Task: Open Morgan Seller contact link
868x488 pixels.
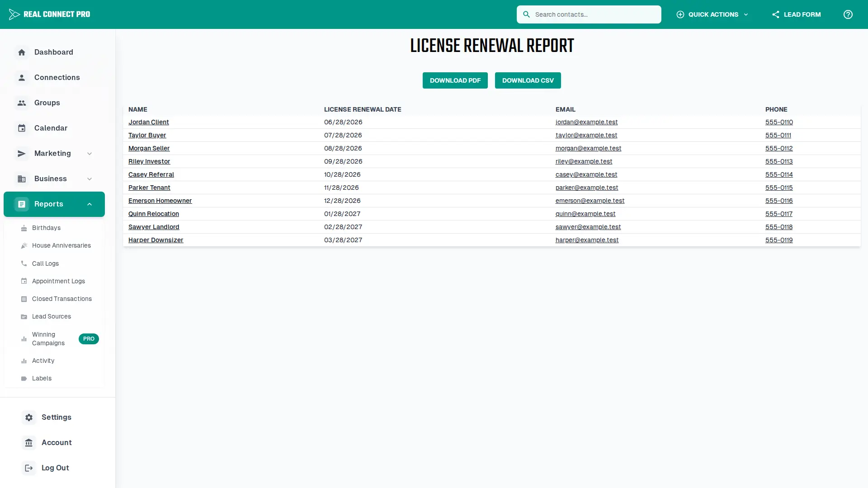Action: (x=149, y=149)
